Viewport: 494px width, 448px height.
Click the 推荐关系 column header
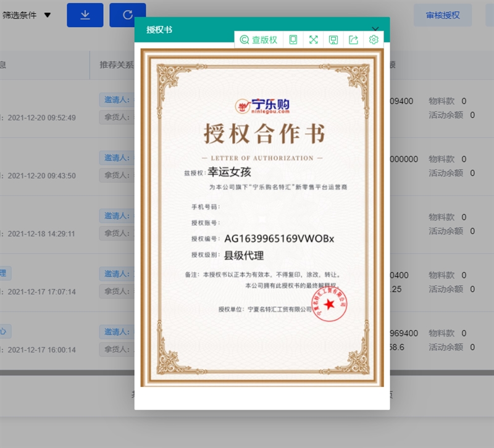coord(117,65)
